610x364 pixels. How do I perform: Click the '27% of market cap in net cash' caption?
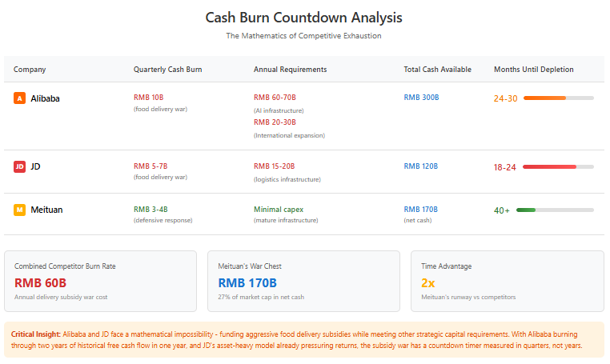coord(261,297)
